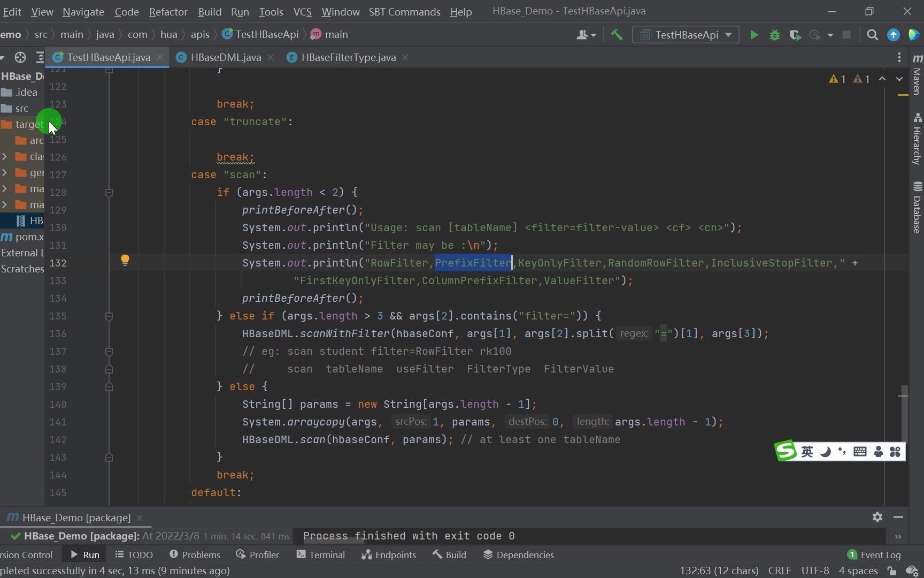The width and height of the screenshot is (924, 578).
Task: Open the SBT Commands menu
Action: tap(404, 11)
